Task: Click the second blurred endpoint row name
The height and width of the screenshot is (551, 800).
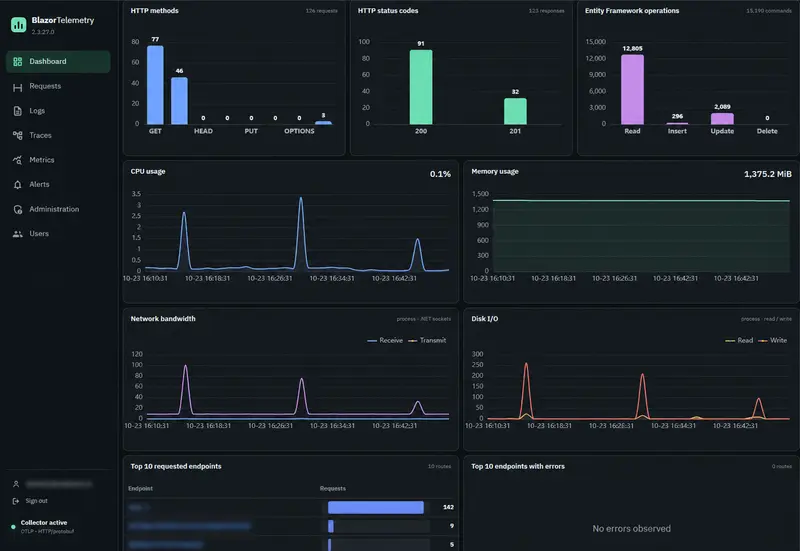Action: coord(189,525)
